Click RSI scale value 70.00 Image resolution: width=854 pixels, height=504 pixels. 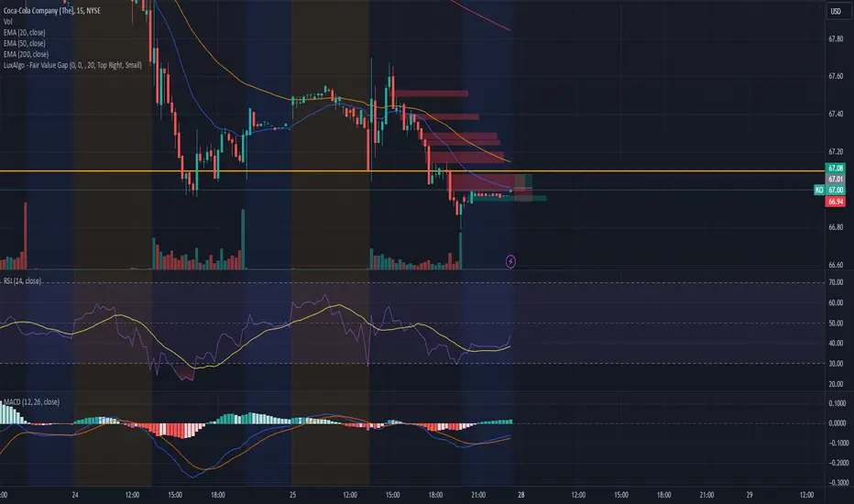click(x=836, y=283)
